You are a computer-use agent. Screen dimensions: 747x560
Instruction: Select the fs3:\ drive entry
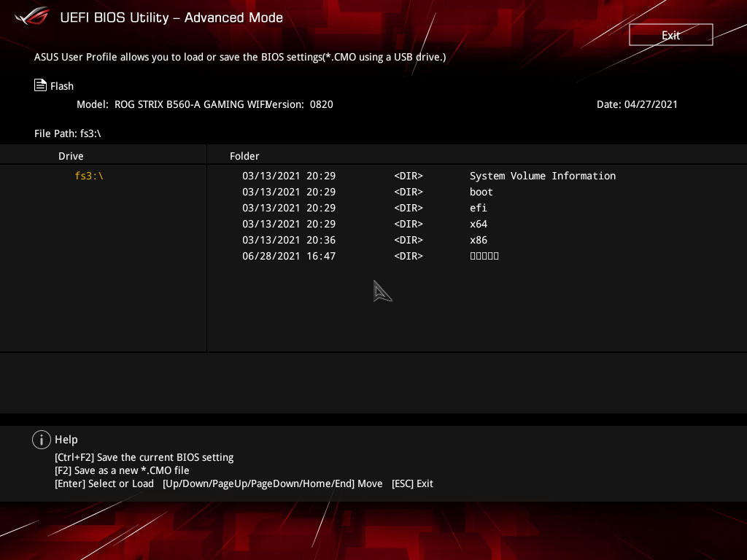coord(89,176)
